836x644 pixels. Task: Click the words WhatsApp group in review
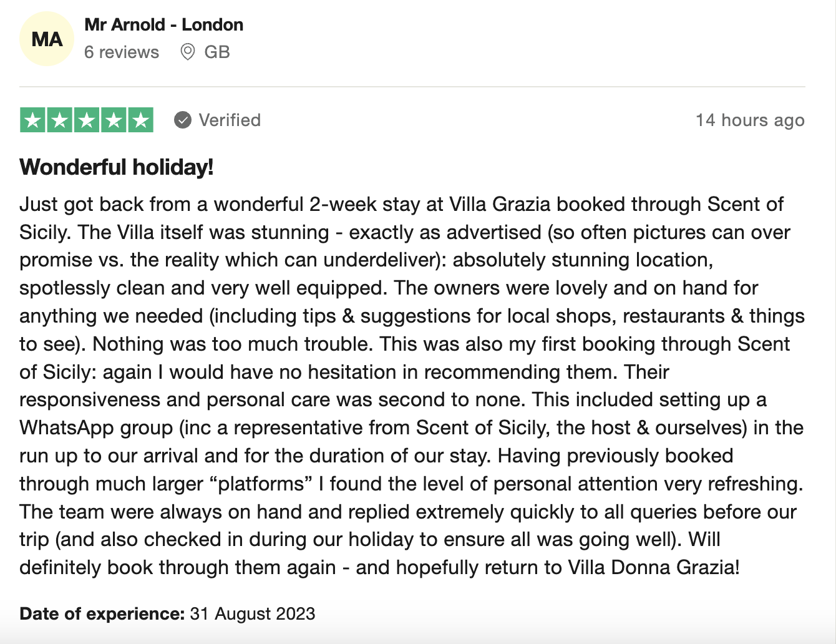point(96,428)
